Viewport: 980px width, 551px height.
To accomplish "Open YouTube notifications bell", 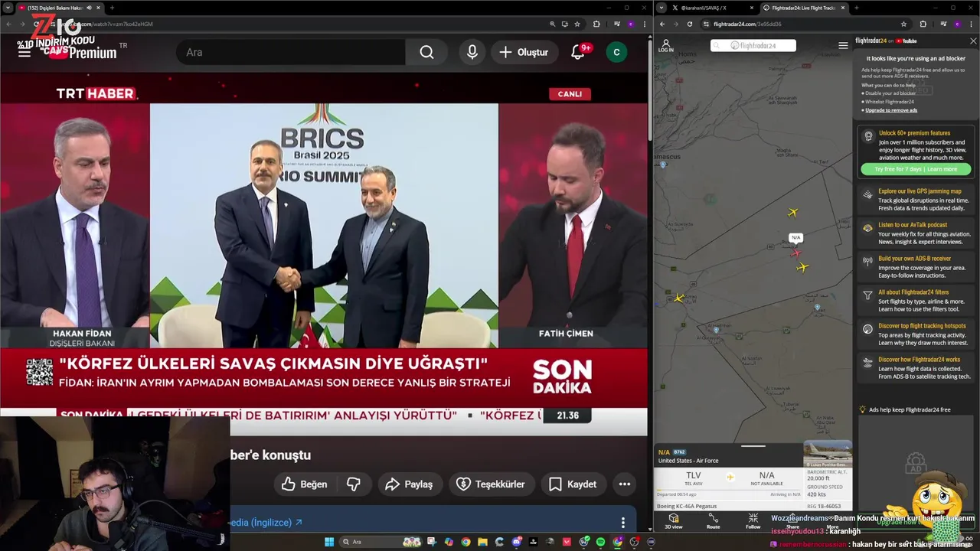I will (x=579, y=52).
